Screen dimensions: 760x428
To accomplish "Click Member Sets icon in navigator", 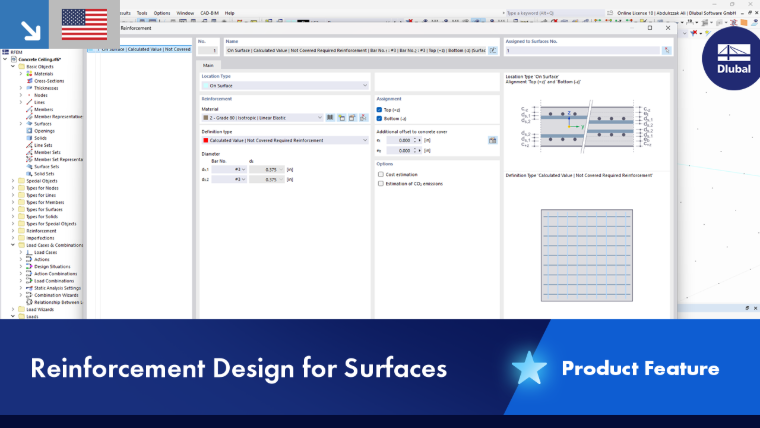I will pos(29,152).
